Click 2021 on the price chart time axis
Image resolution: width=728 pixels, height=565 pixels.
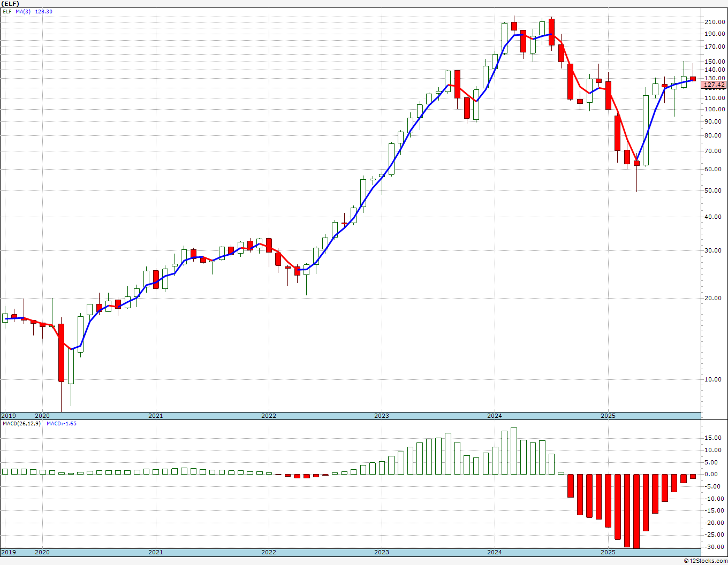pos(155,416)
